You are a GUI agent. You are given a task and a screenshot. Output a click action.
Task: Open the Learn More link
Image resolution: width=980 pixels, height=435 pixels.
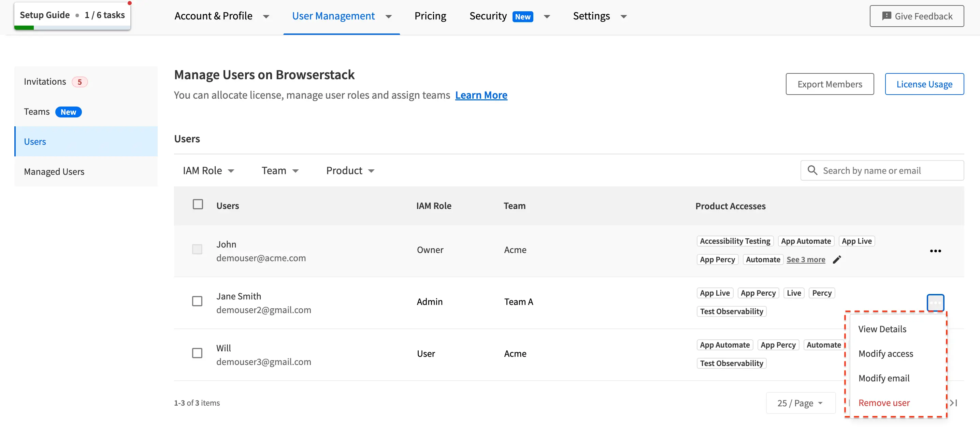click(481, 95)
